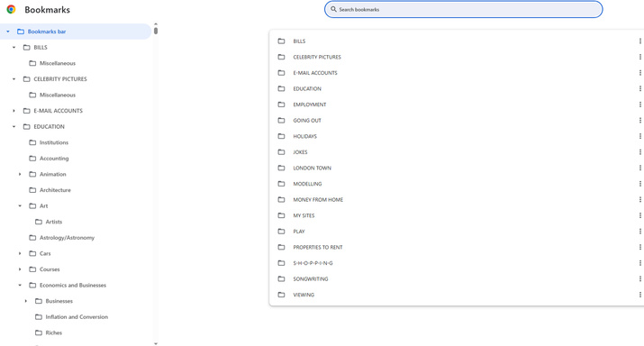Image resolution: width=644 pixels, height=346 pixels.
Task: Open MONEY FROM HOME folder in list
Action: (318, 200)
